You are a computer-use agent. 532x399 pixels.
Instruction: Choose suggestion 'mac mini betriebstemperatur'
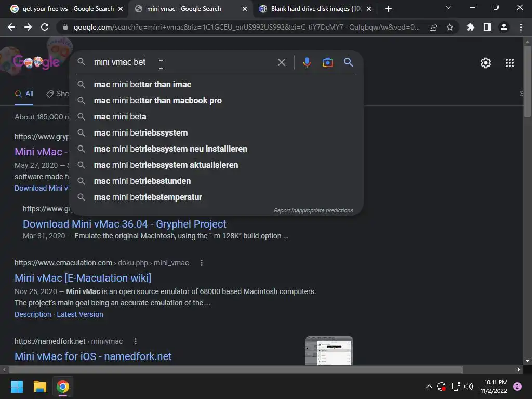[216, 197]
